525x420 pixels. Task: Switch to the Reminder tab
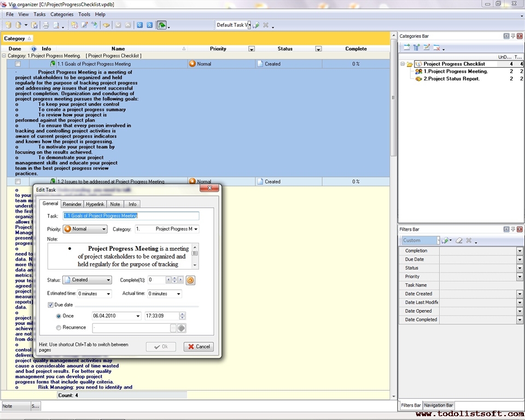tap(72, 204)
